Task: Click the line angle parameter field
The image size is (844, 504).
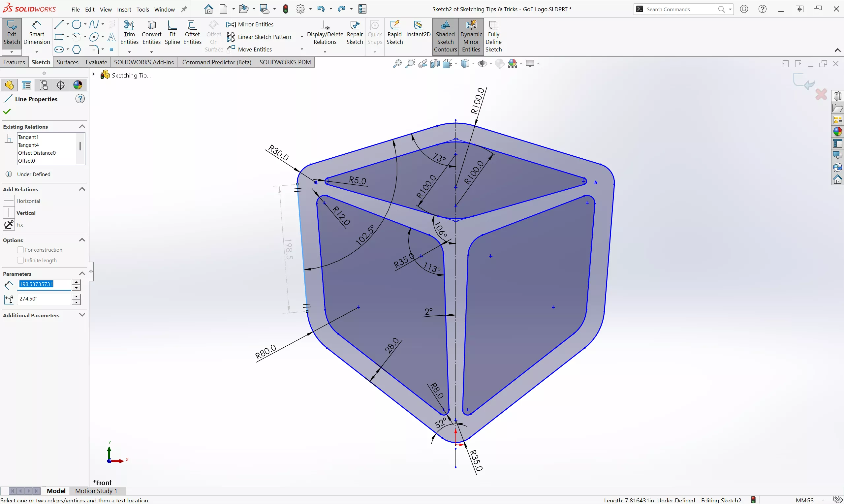Action: point(44,299)
